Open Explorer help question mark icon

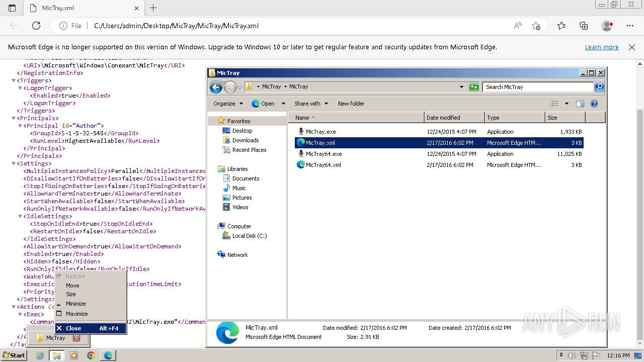click(x=594, y=104)
